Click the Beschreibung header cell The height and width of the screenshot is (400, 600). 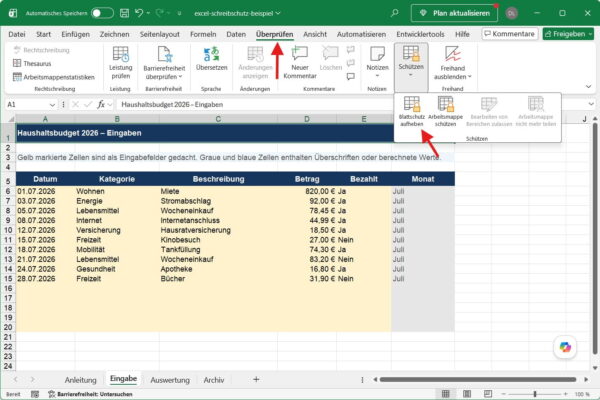coord(218,179)
